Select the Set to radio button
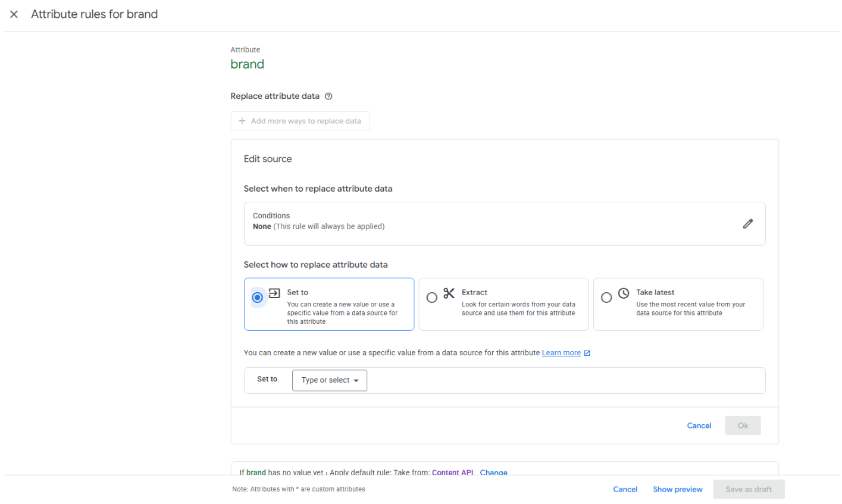Image resolution: width=842 pixels, height=504 pixels. pos(258,298)
